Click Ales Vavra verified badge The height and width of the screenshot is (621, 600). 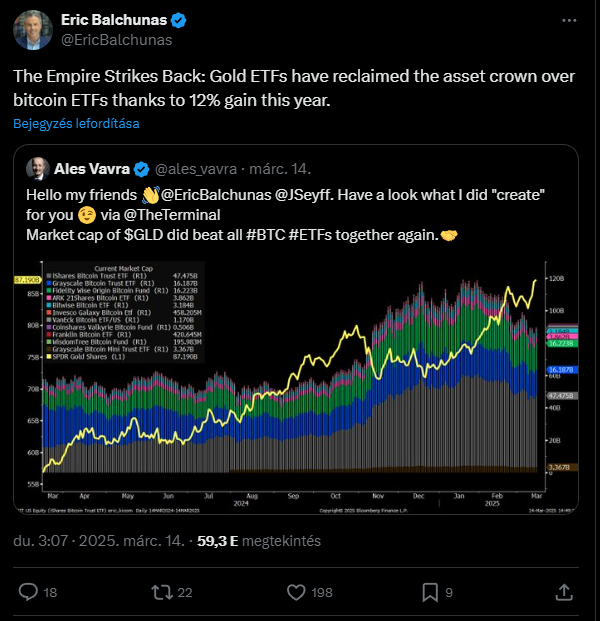pos(141,170)
